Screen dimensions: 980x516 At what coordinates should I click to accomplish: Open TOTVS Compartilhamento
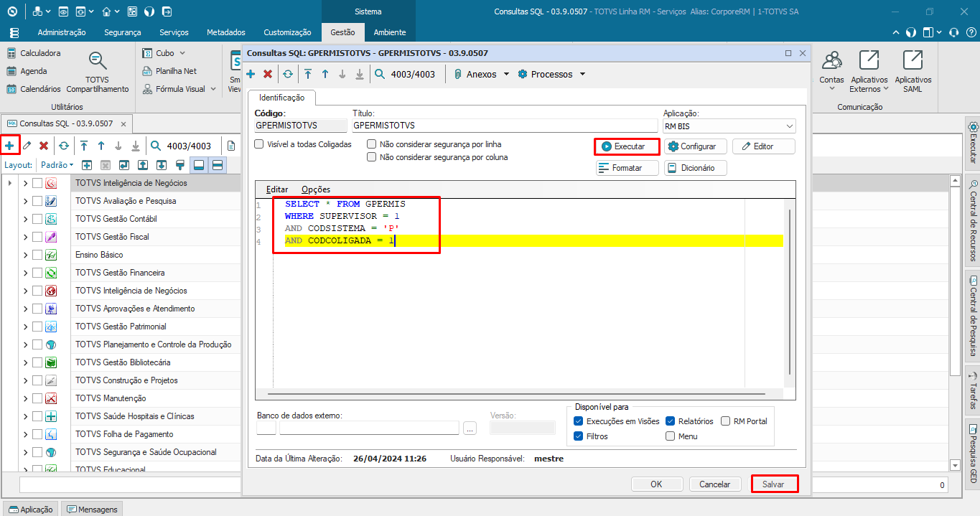[98, 72]
